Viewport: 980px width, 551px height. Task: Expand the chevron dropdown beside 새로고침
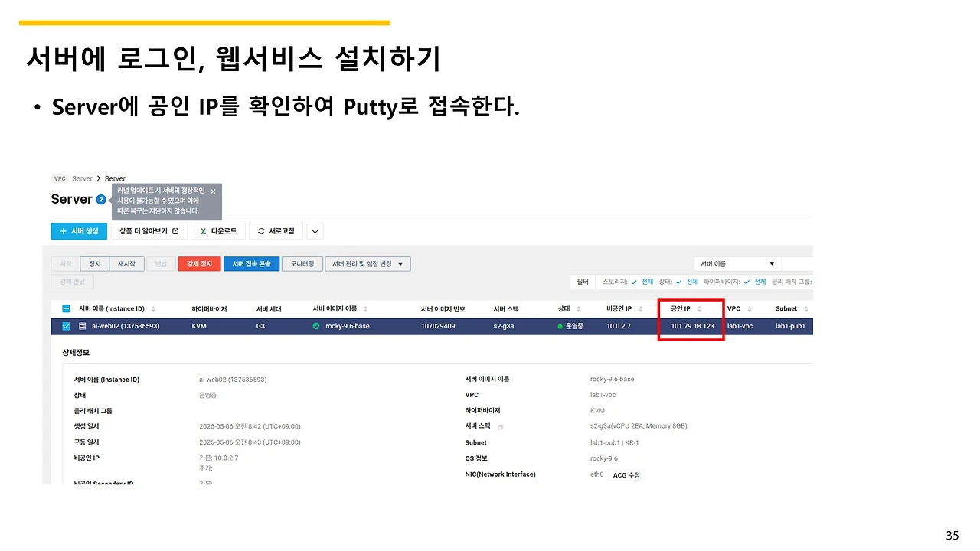click(x=315, y=231)
